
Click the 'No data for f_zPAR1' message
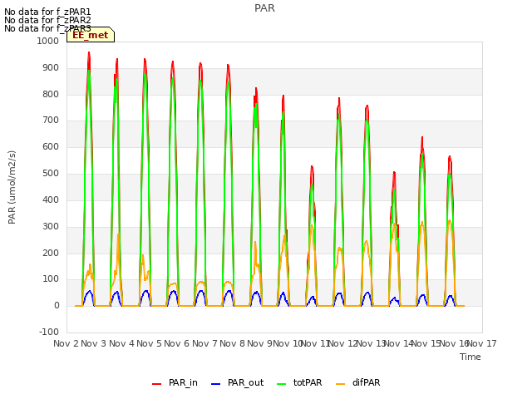point(47,12)
